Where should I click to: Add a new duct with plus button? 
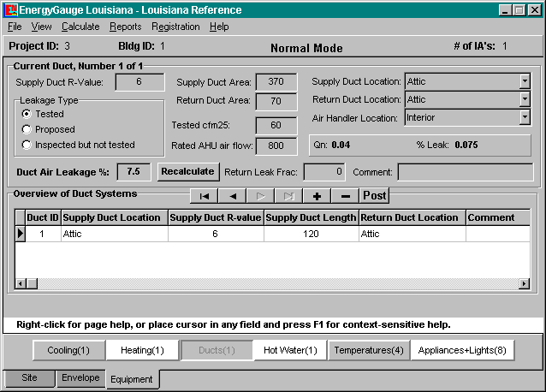point(317,196)
